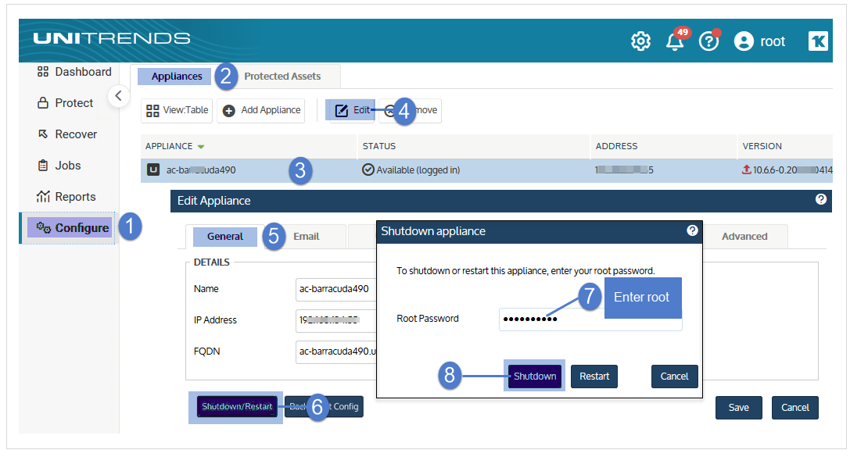Open the Reports section in sidebar
The height and width of the screenshot is (464, 868).
pos(66,197)
